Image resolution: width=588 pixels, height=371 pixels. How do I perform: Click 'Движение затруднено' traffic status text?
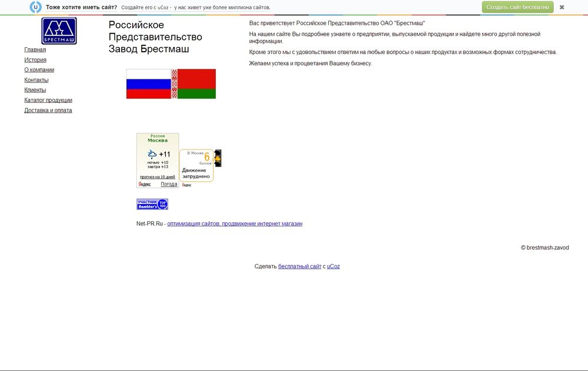(196, 173)
